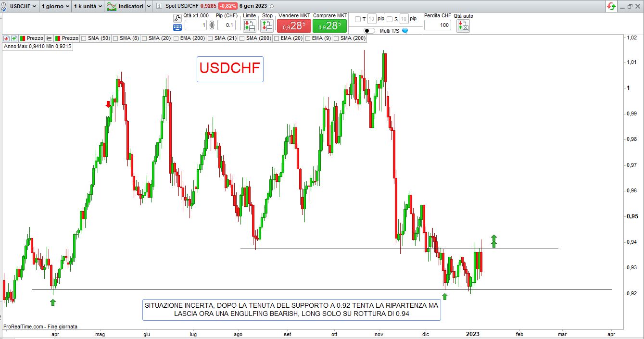Click the 1,02 price axis label
The height and width of the screenshot is (339, 644).
pyautogui.click(x=632, y=37)
